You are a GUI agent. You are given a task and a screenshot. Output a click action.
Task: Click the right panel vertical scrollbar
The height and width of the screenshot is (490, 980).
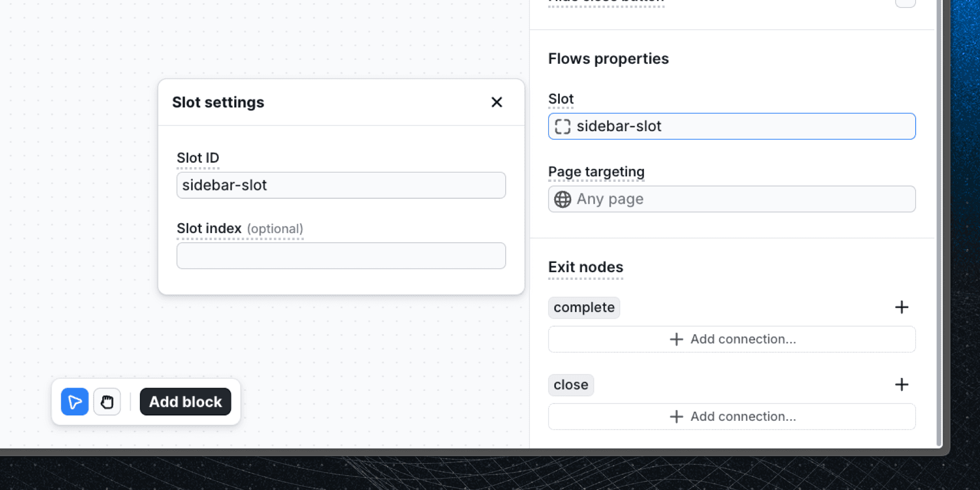tap(938, 218)
